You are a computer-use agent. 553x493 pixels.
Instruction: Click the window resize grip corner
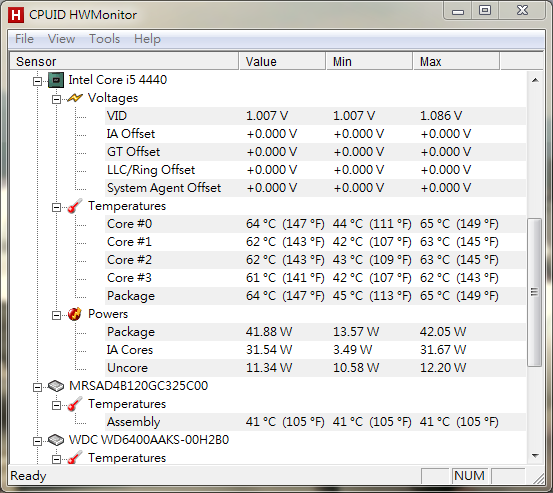[538, 478]
